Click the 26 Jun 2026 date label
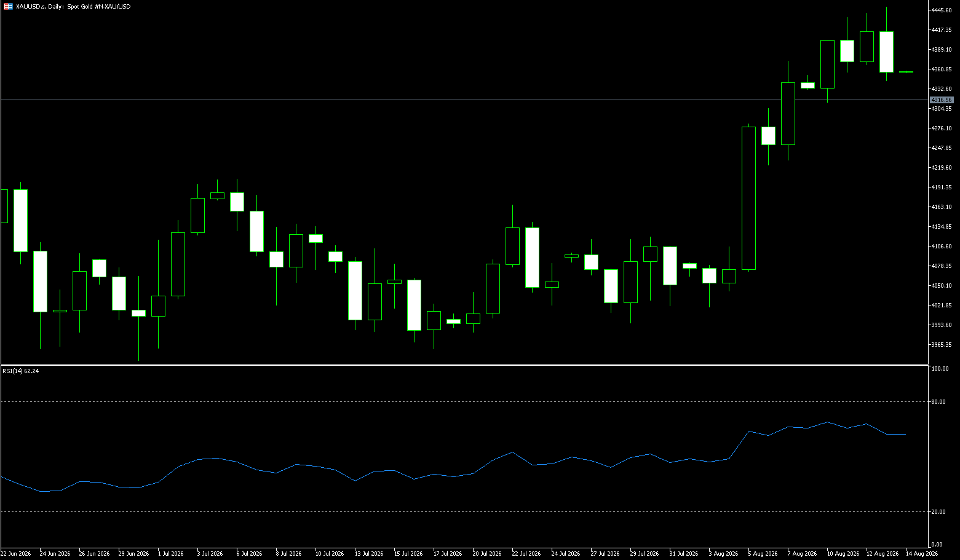Viewport: 960px width, 560px height. click(x=94, y=554)
